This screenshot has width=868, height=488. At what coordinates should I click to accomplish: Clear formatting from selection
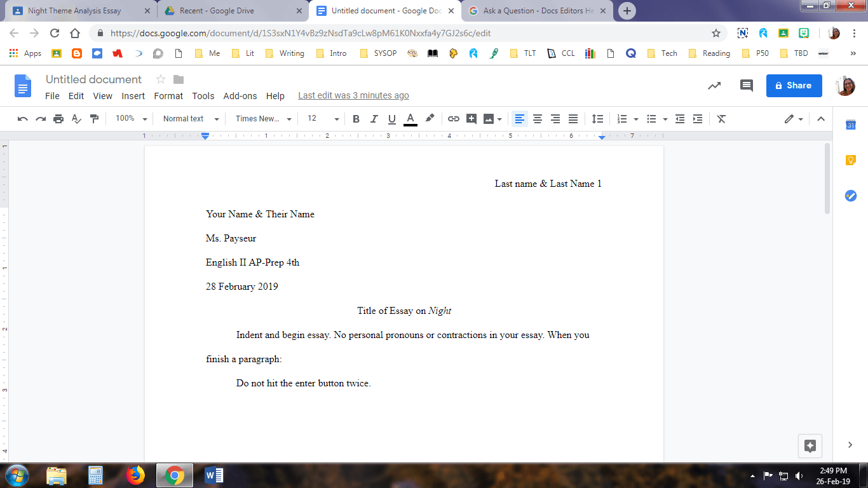(721, 118)
